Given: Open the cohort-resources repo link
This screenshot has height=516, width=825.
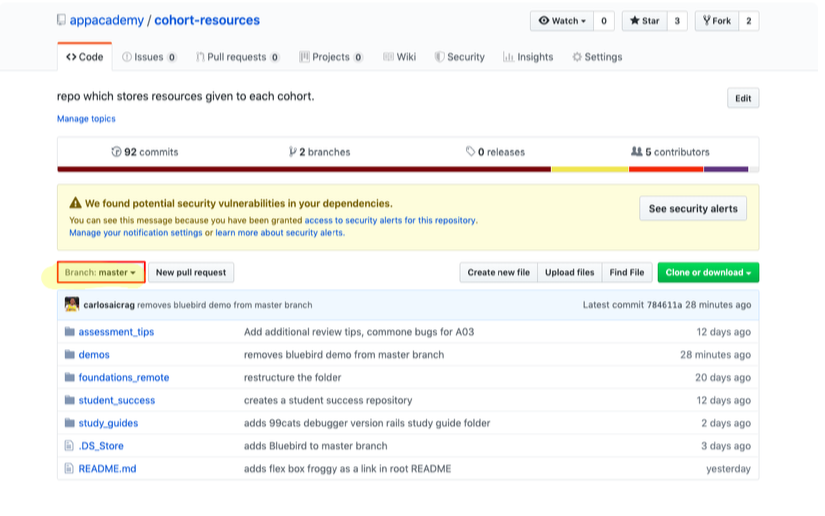Looking at the screenshot, I should tap(207, 20).
